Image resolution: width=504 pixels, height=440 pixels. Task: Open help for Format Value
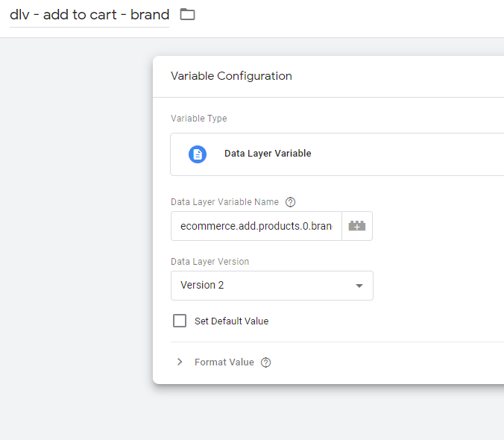tap(266, 362)
